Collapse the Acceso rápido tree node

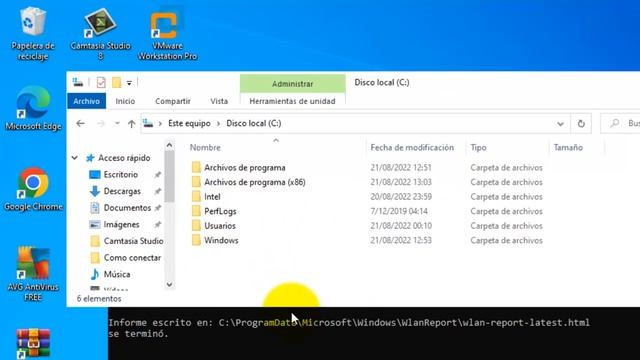75,158
